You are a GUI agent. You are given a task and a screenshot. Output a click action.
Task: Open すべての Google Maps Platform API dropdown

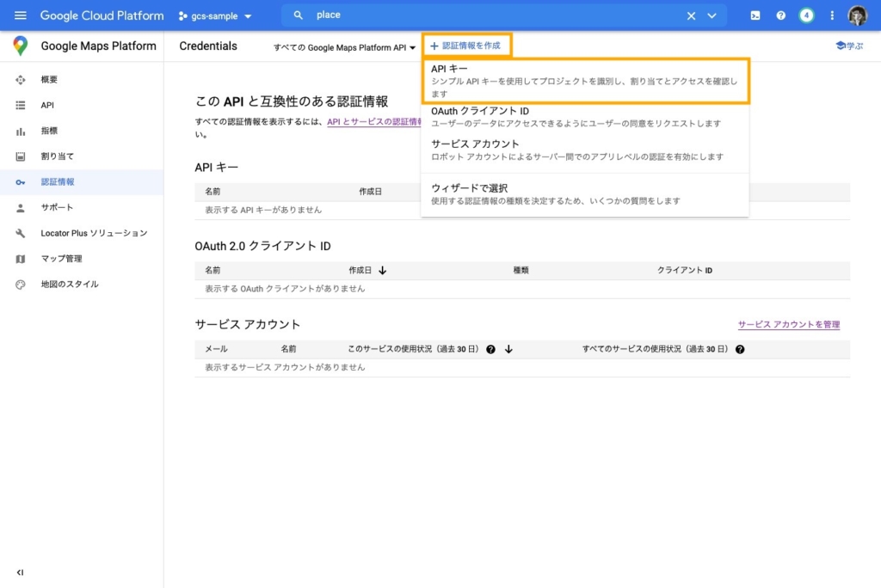344,48
